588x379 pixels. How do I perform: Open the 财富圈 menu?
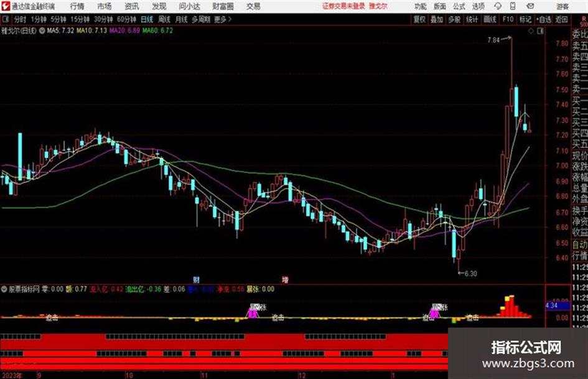[223, 6]
